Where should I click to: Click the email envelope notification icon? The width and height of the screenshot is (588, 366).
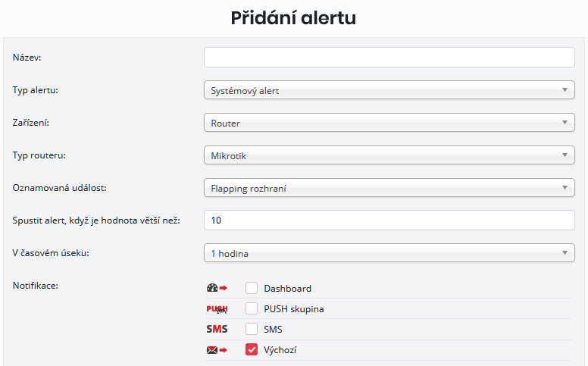[x=217, y=350]
